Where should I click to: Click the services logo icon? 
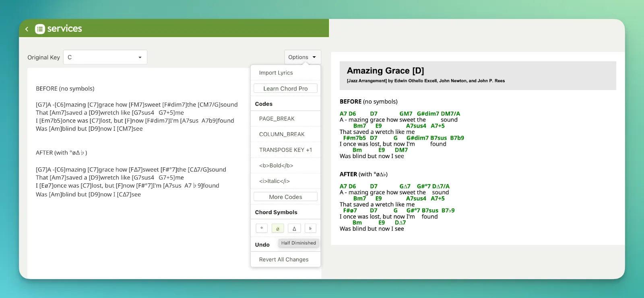[x=40, y=29]
